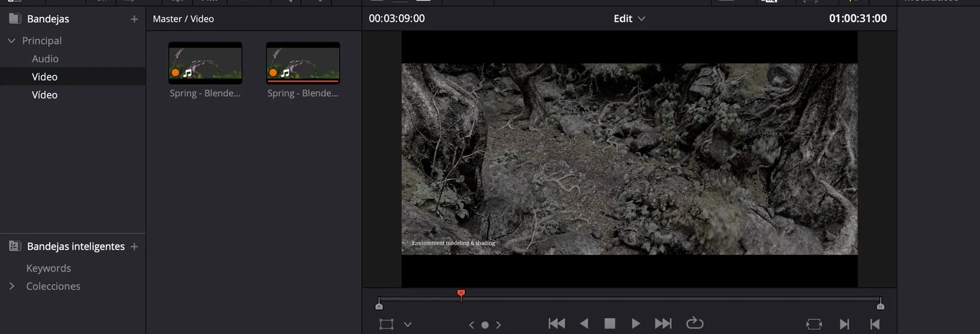980x334 pixels.
Task: Set Mark Out point
Action: (x=875, y=324)
